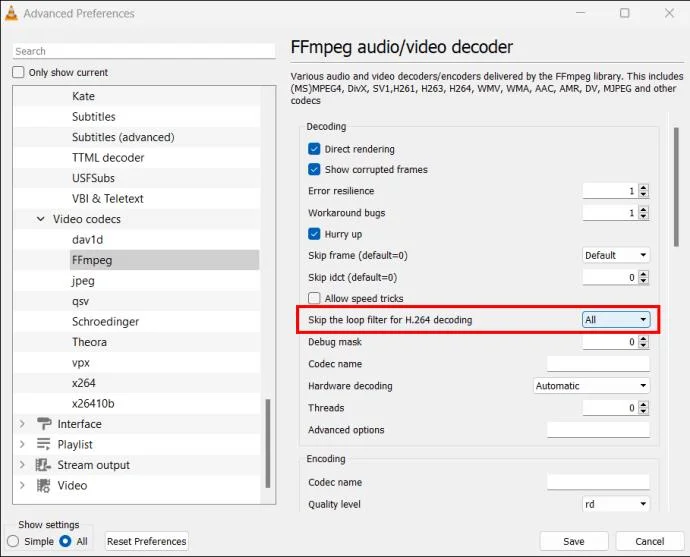690x557 pixels.
Task: Select All show settings radio
Action: click(x=65, y=541)
